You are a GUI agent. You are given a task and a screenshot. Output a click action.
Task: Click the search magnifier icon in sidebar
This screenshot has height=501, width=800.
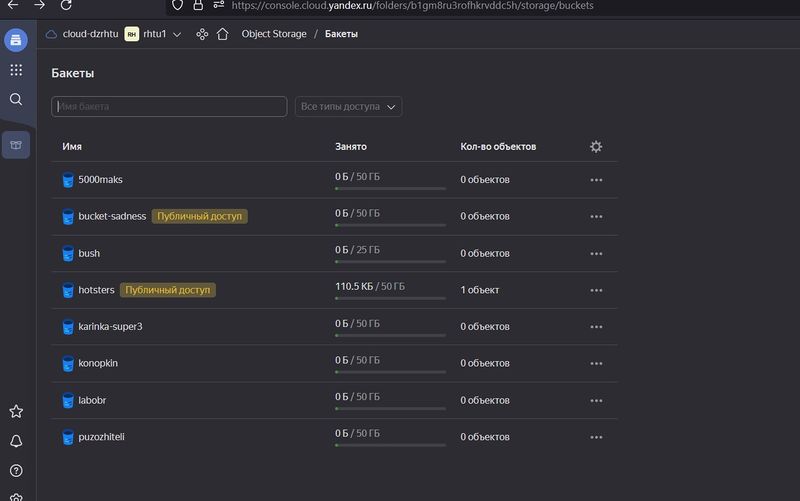point(16,100)
